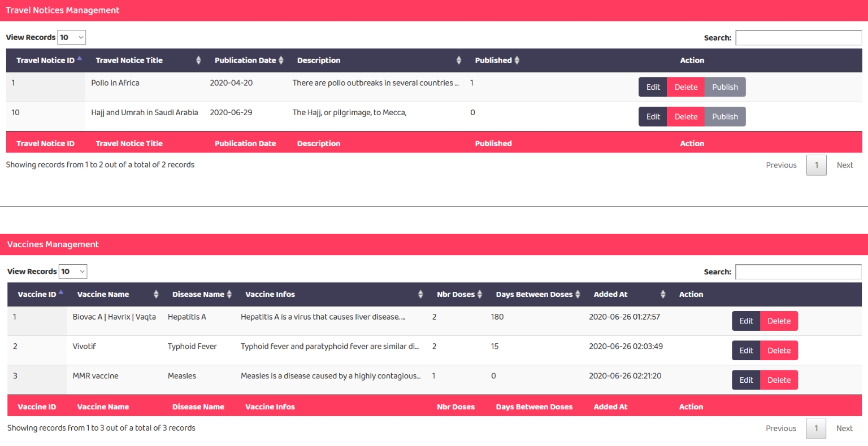The width and height of the screenshot is (868, 446).
Task: Sort travel notices by Publication Date
Action: (245, 60)
